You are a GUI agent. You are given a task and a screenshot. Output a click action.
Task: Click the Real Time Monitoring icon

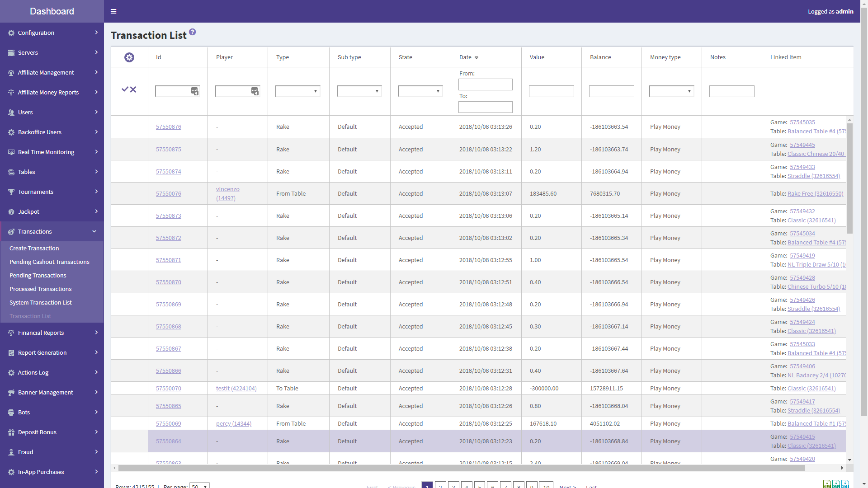[11, 152]
